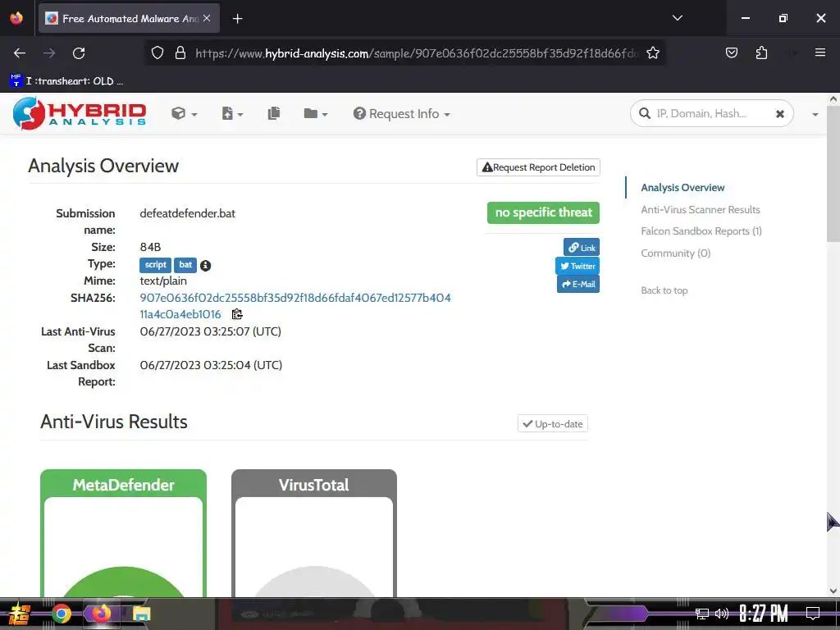The height and width of the screenshot is (630, 840).
Task: Go forward to the next page
Action: click(x=49, y=53)
